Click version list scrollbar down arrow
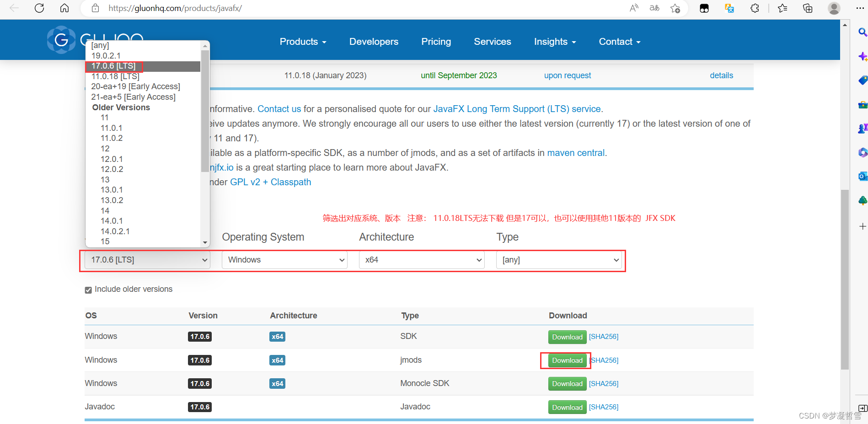 tap(205, 242)
